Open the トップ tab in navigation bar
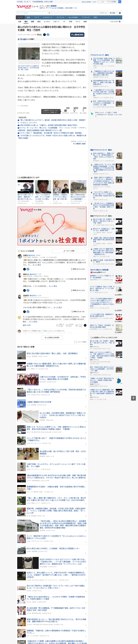 [20, 17]
